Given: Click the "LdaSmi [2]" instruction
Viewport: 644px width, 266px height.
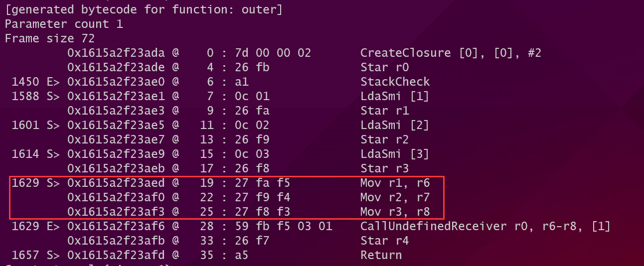Looking at the screenshot, I should (394, 125).
